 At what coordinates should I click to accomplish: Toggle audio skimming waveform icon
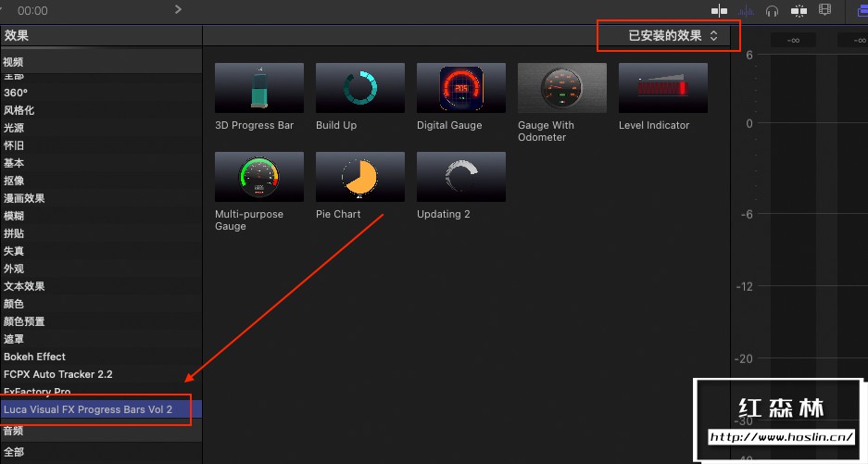click(746, 10)
